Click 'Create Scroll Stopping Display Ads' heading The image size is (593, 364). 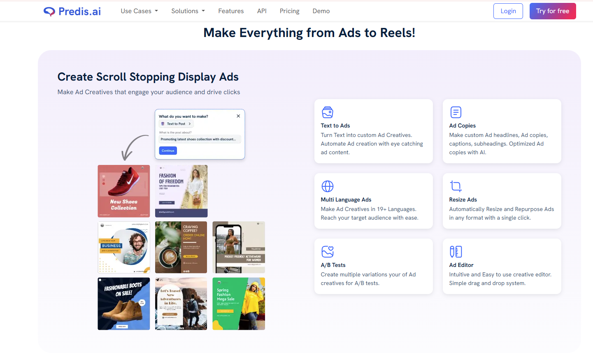pyautogui.click(x=148, y=77)
